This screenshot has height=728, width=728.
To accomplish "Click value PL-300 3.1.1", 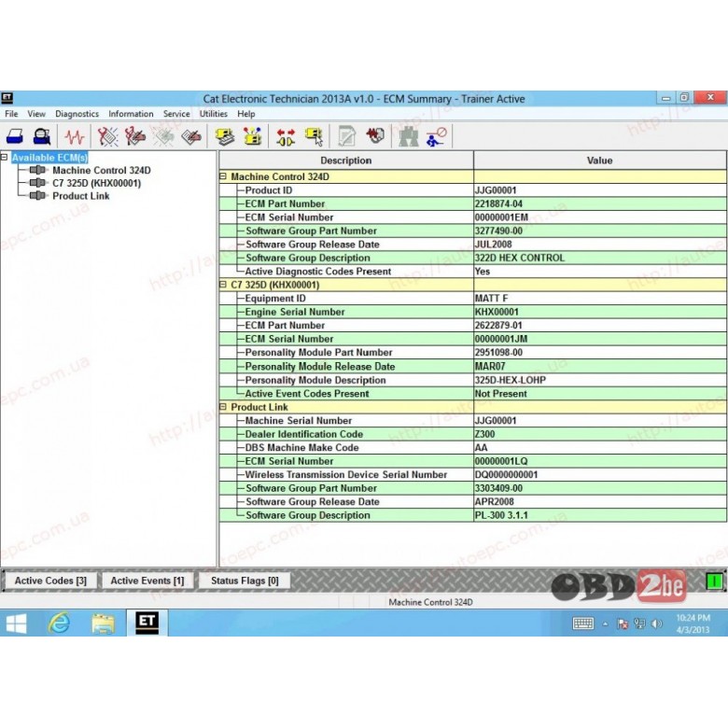I will (501, 515).
